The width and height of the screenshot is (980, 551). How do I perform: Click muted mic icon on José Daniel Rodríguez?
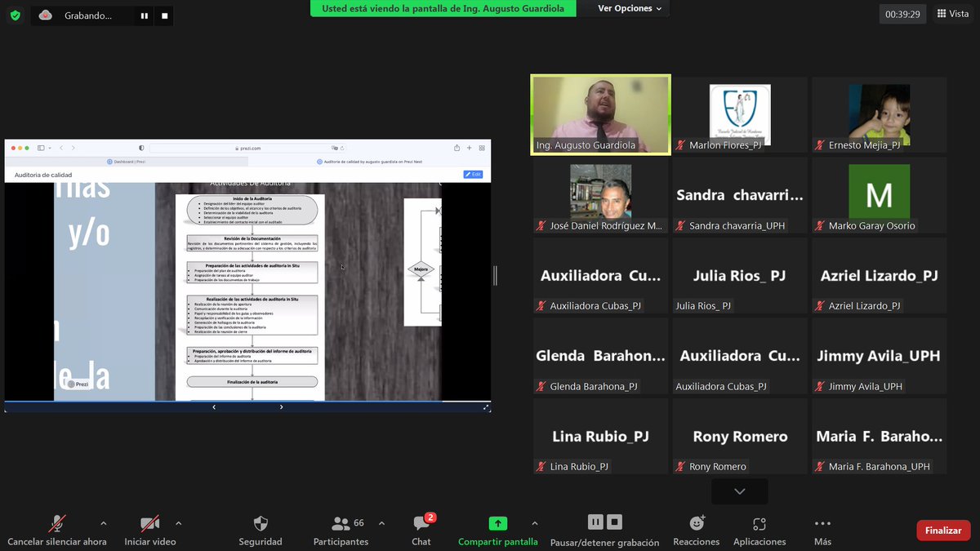pyautogui.click(x=541, y=225)
